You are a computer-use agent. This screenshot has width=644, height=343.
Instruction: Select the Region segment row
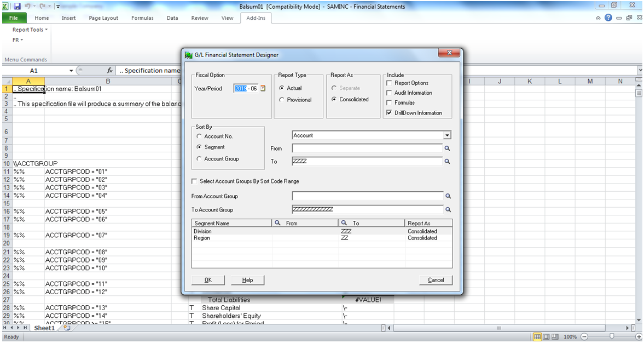coord(322,238)
